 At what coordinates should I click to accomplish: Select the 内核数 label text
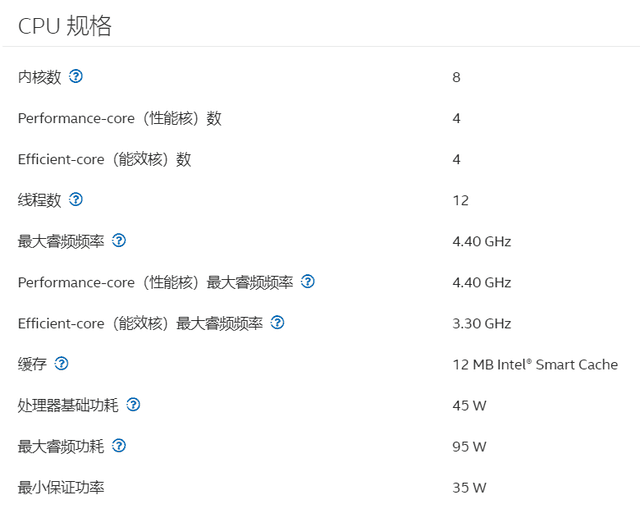click(x=39, y=77)
